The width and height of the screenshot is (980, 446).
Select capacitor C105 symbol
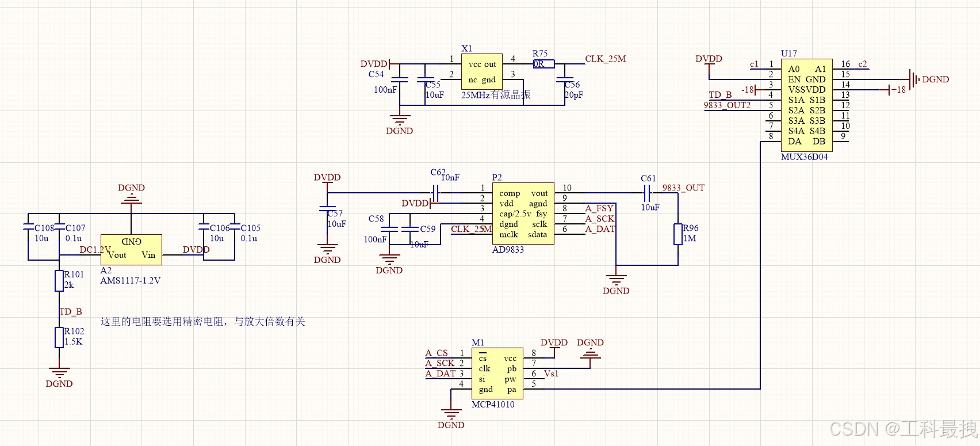coord(235,226)
